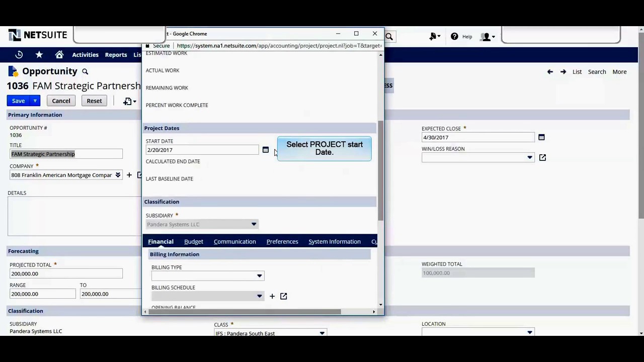Open the Recent Records clock icon
644x362 pixels.
tap(19, 55)
